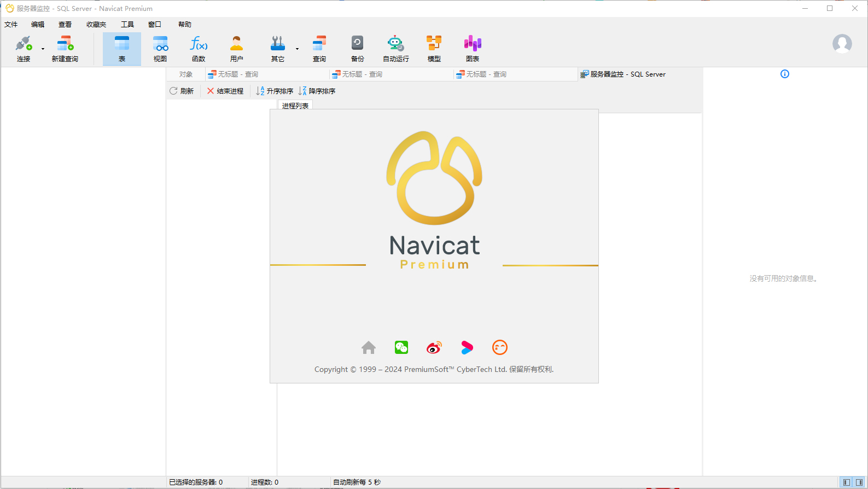This screenshot has width=868, height=489.
Task: Toggle the right info pane in status bar
Action: coord(859,482)
